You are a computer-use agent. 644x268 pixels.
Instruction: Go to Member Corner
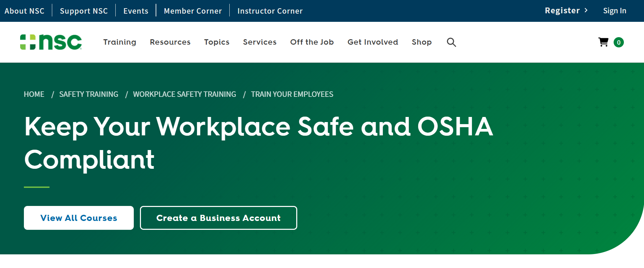pos(192,11)
